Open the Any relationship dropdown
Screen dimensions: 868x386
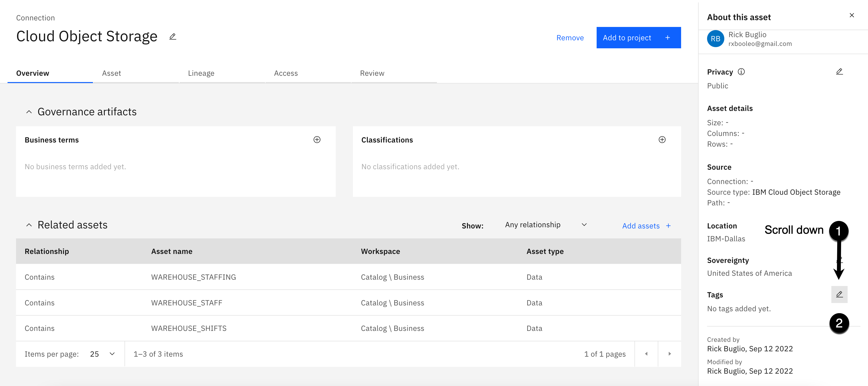[x=545, y=225]
